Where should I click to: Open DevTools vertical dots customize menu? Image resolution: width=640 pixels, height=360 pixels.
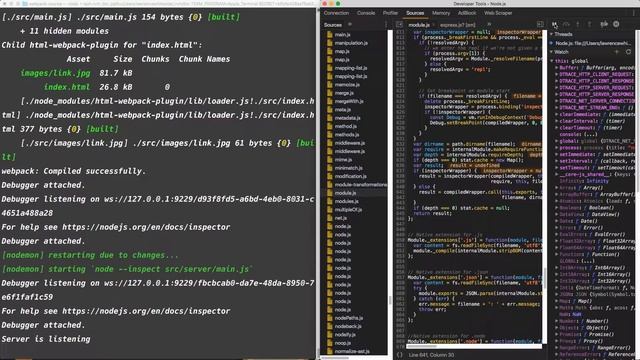[633, 13]
